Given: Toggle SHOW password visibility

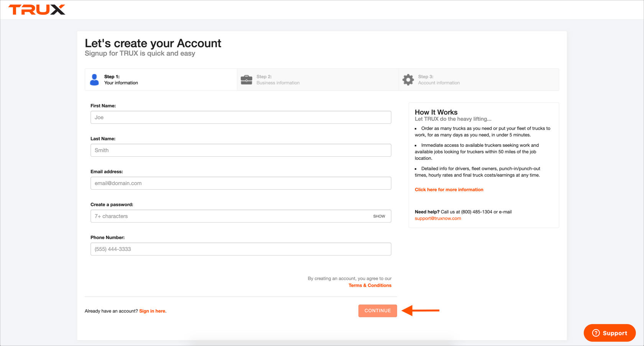Looking at the screenshot, I should [379, 216].
